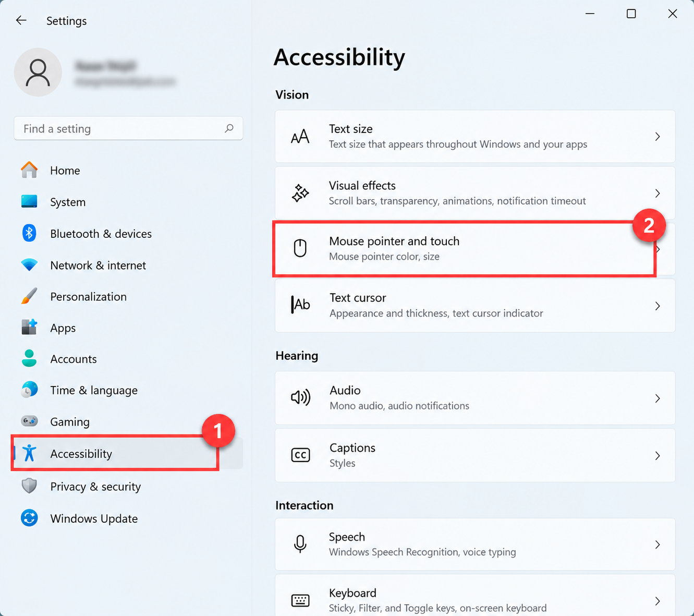This screenshot has height=616, width=694.
Task: Open Text size settings
Action: 475,137
